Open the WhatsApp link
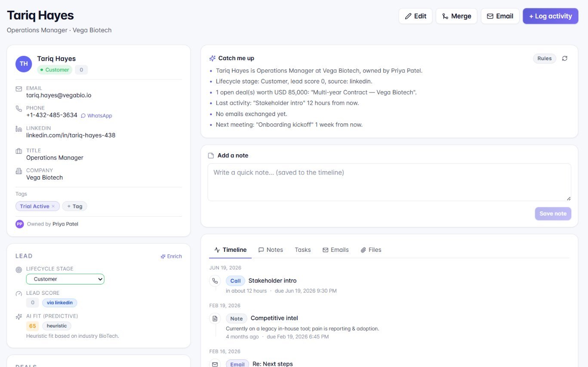The height and width of the screenshot is (367, 588). pos(96,116)
